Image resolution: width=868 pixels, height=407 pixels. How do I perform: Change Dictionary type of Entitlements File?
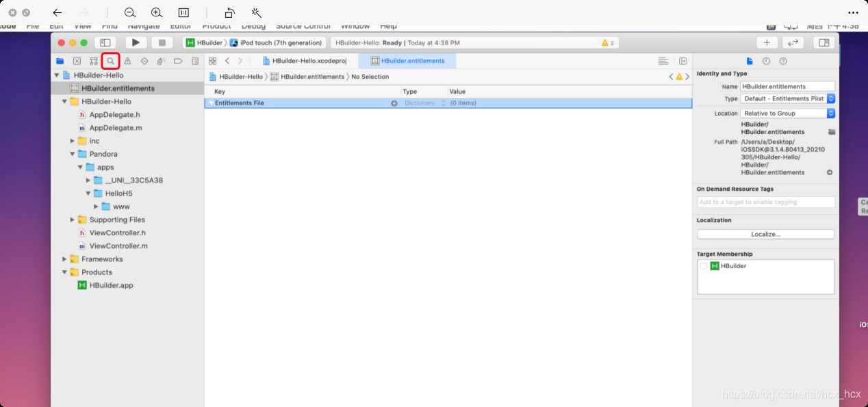pyautogui.click(x=424, y=103)
